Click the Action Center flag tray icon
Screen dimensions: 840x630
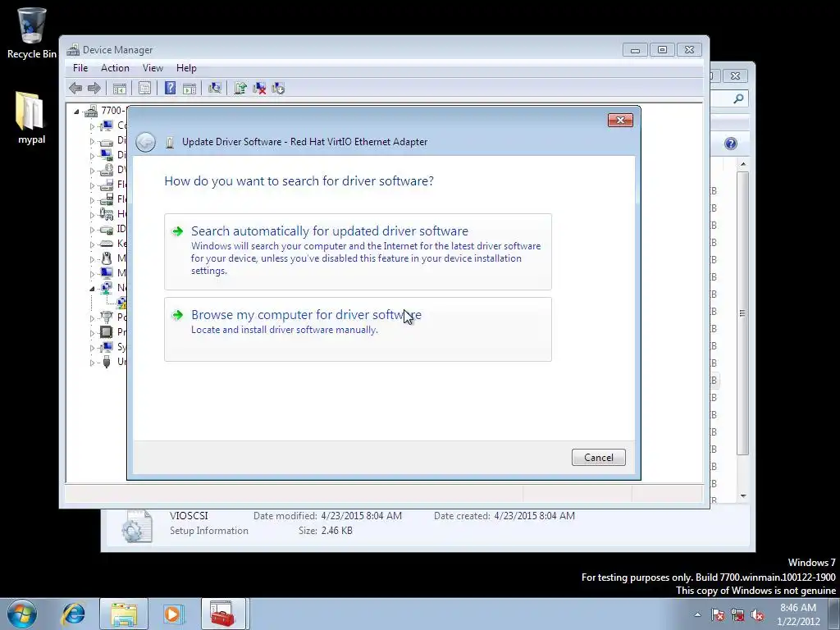[x=718, y=615]
